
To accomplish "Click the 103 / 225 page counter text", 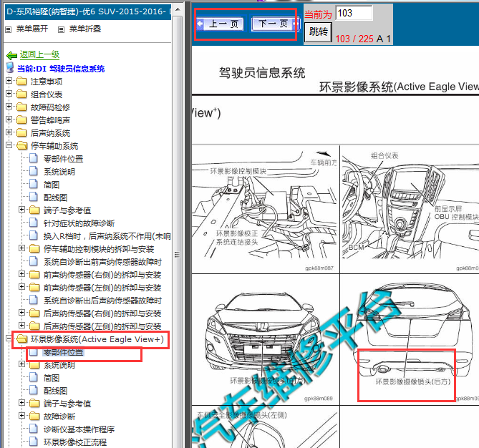I will tap(354, 39).
